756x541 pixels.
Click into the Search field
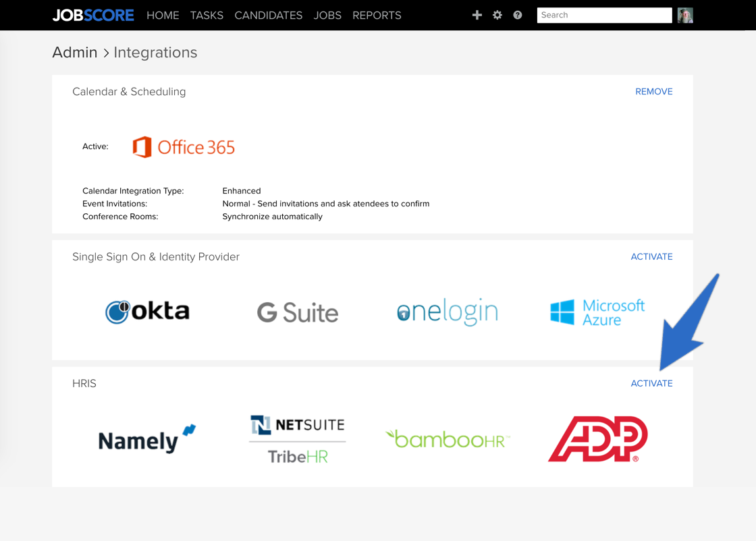(605, 15)
